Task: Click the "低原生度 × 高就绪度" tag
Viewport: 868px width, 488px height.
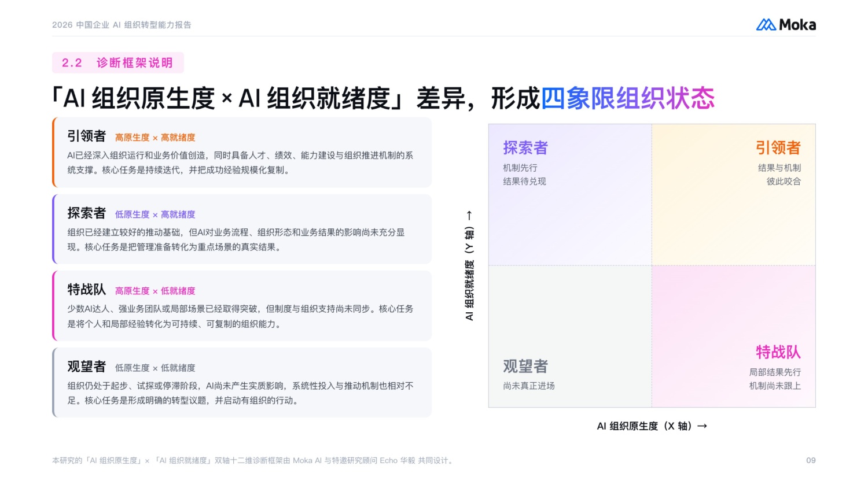Action: pyautogui.click(x=155, y=215)
